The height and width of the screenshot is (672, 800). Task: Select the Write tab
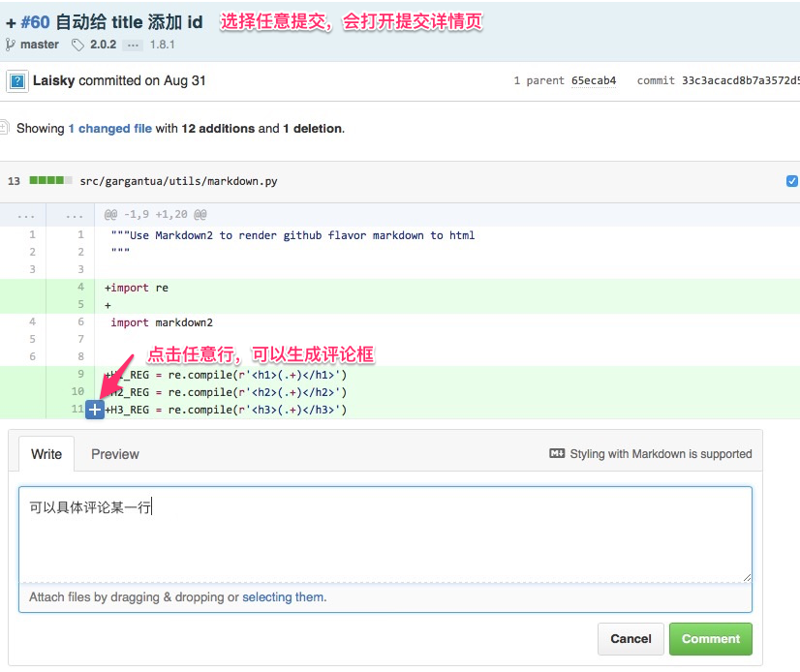(46, 454)
